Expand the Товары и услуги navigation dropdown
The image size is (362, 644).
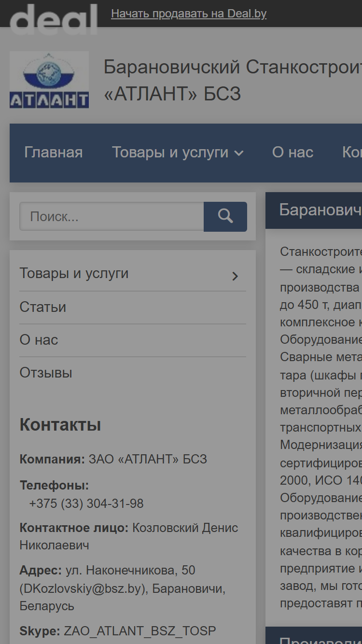point(178,153)
